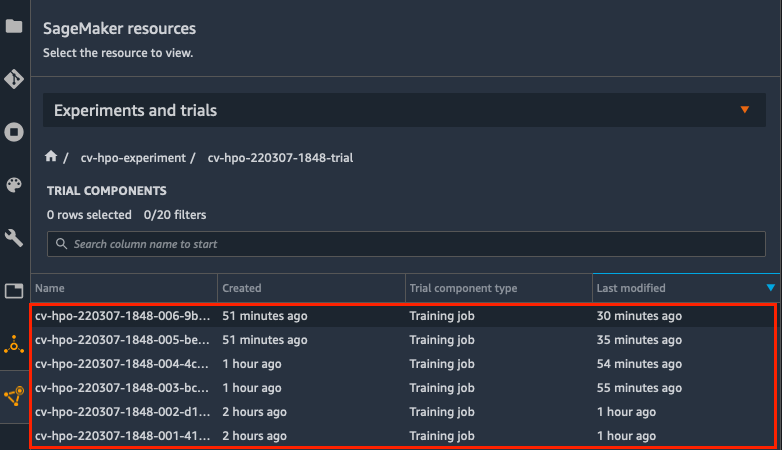Image resolution: width=782 pixels, height=450 pixels.
Task: Click the Search column name field
Action: pos(406,244)
